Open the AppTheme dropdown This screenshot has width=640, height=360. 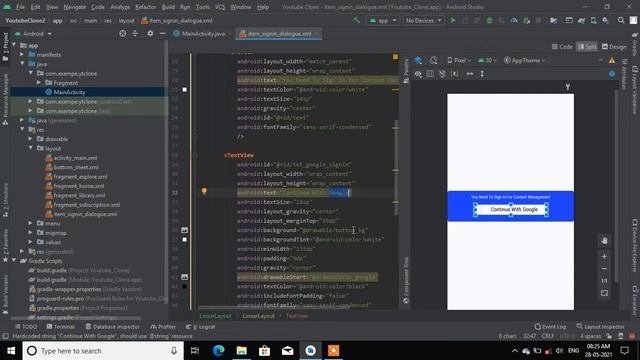point(524,60)
